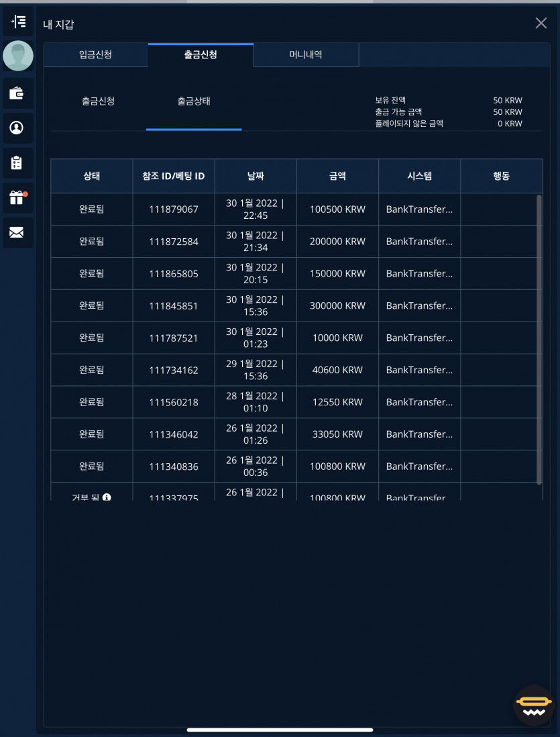Collapse the sidebar menu icon
The height and width of the screenshot is (737, 560).
[18, 21]
